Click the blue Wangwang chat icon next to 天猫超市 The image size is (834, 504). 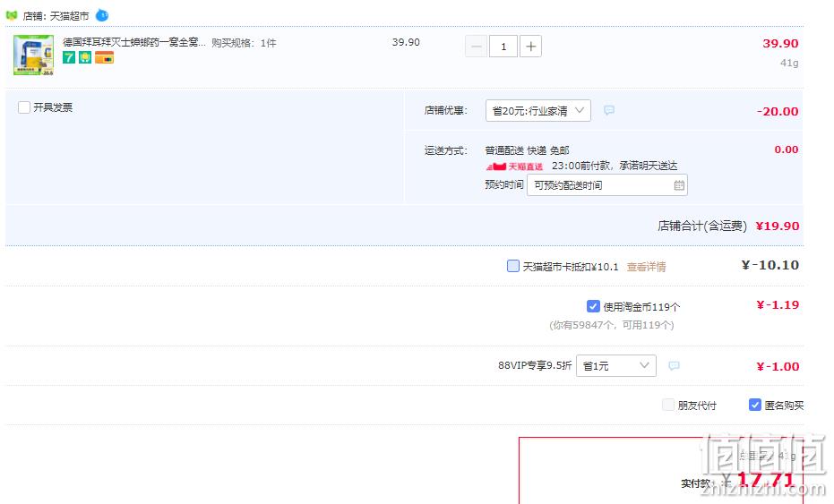pos(102,15)
